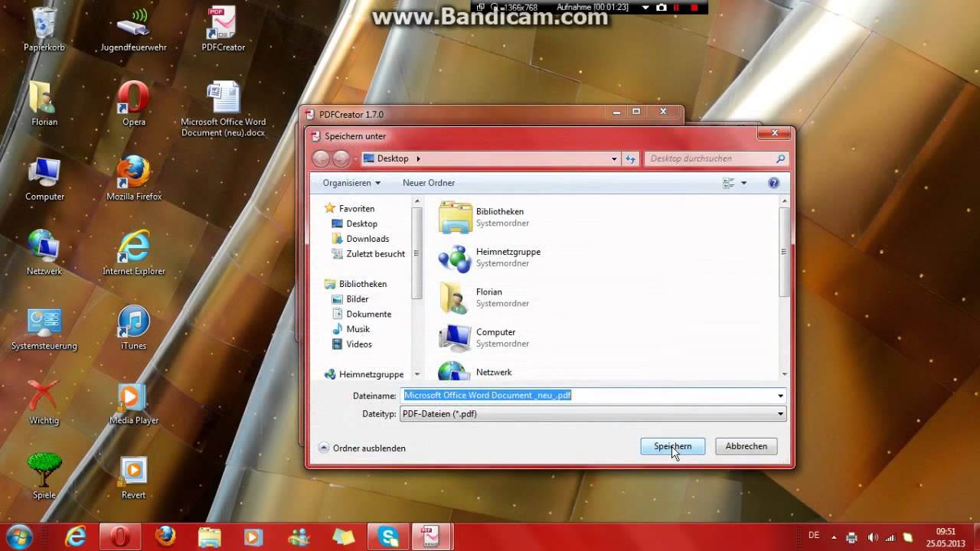The width and height of the screenshot is (980, 551).
Task: Select Downloads in navigation pane
Action: click(x=360, y=239)
